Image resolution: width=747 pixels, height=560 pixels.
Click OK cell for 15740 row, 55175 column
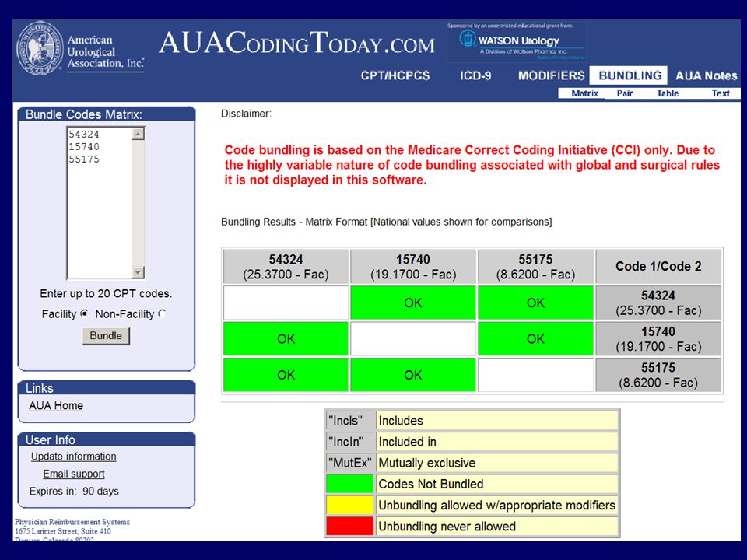535,339
